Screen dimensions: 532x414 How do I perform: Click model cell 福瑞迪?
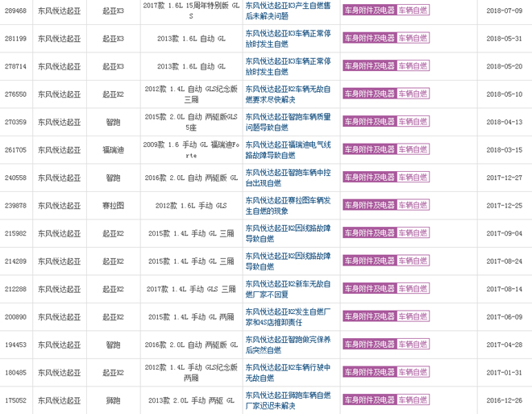(114, 150)
